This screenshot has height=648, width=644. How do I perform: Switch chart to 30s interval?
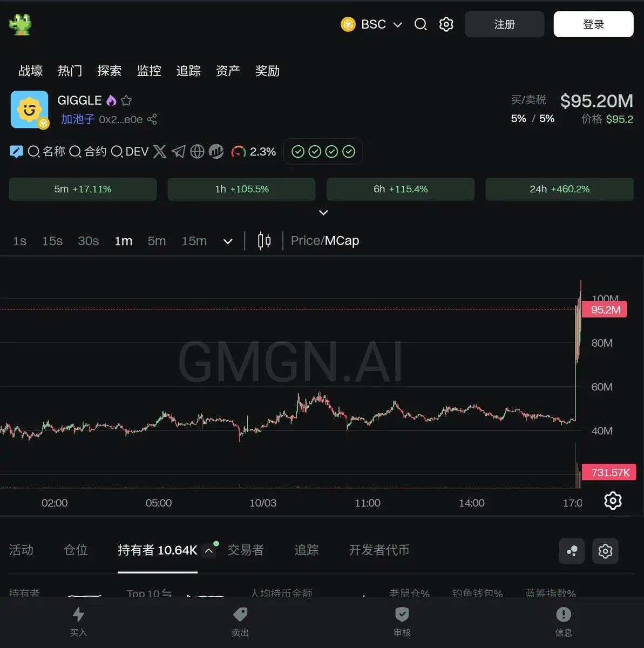(89, 241)
